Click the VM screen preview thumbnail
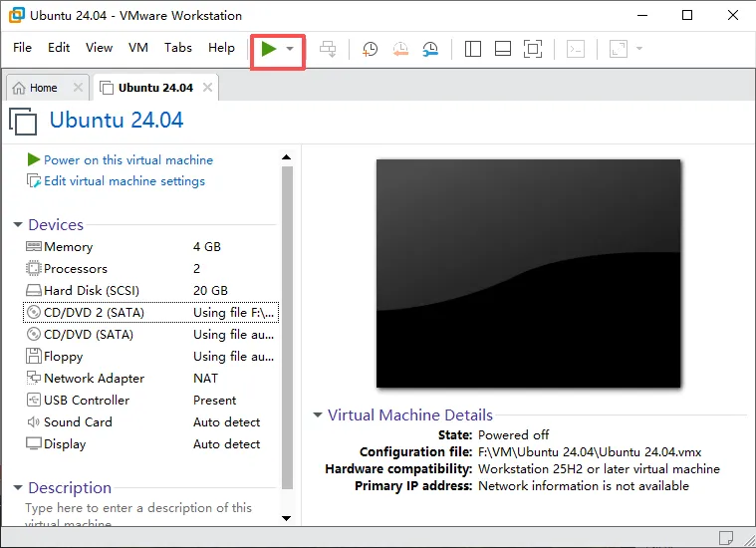Image resolution: width=756 pixels, height=548 pixels. (529, 273)
